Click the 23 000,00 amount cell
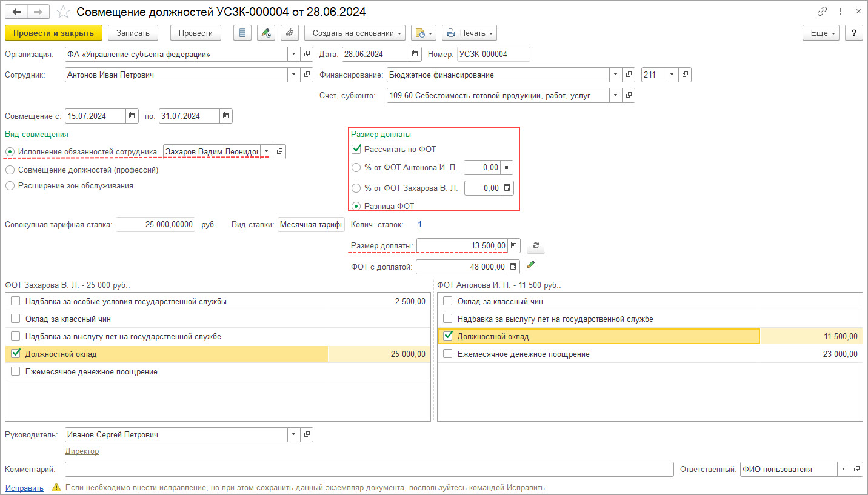 (840, 354)
